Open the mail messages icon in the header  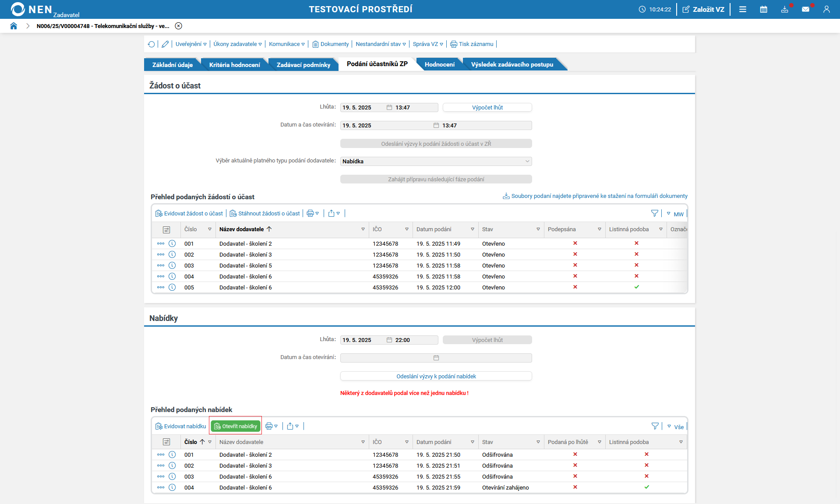(805, 9)
